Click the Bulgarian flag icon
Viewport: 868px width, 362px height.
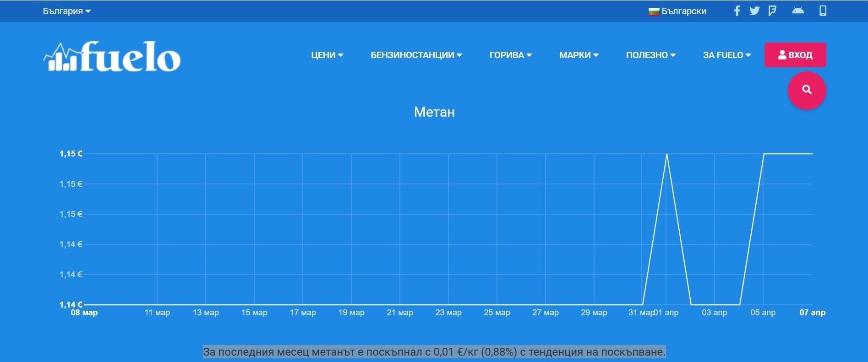coord(654,11)
